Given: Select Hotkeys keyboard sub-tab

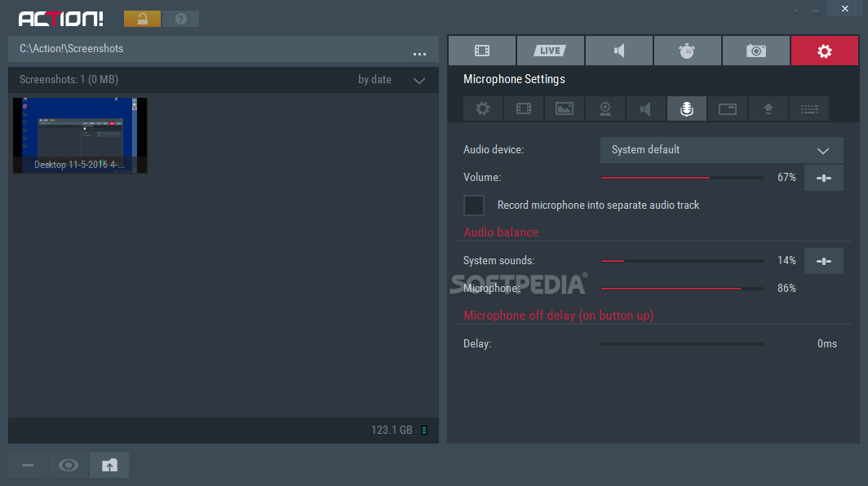Looking at the screenshot, I should click(x=809, y=108).
